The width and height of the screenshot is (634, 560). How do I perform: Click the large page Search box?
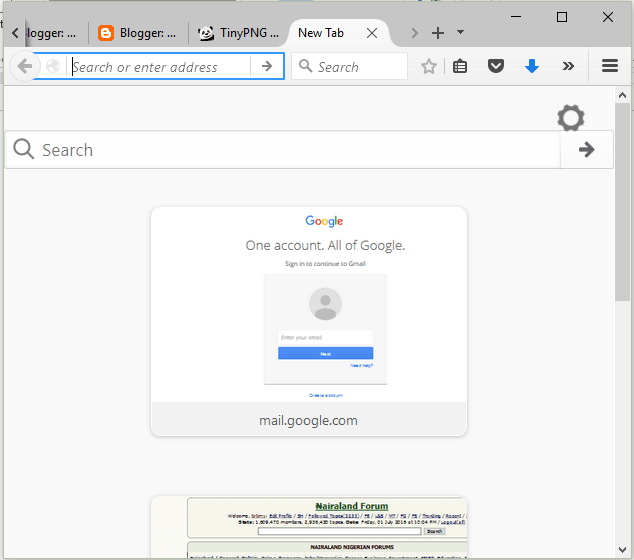[283, 150]
